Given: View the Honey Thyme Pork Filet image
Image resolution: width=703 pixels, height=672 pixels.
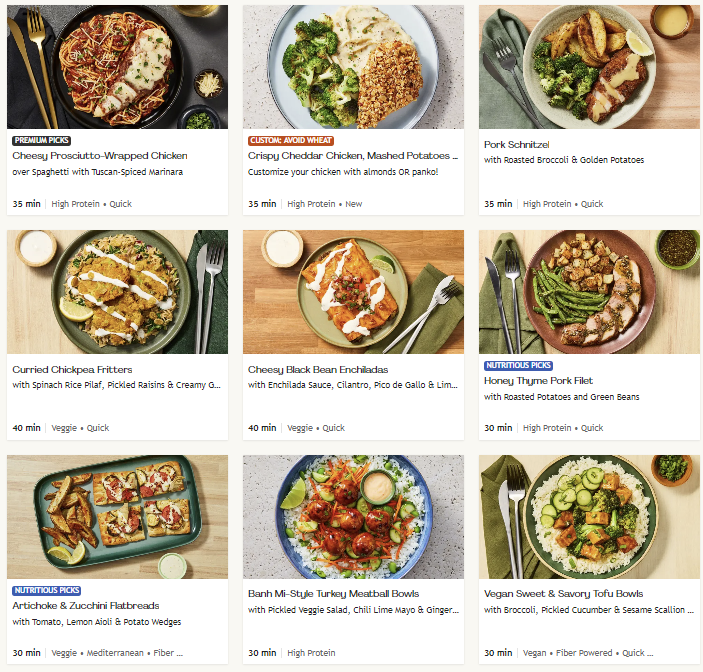Looking at the screenshot, I should click(x=589, y=292).
